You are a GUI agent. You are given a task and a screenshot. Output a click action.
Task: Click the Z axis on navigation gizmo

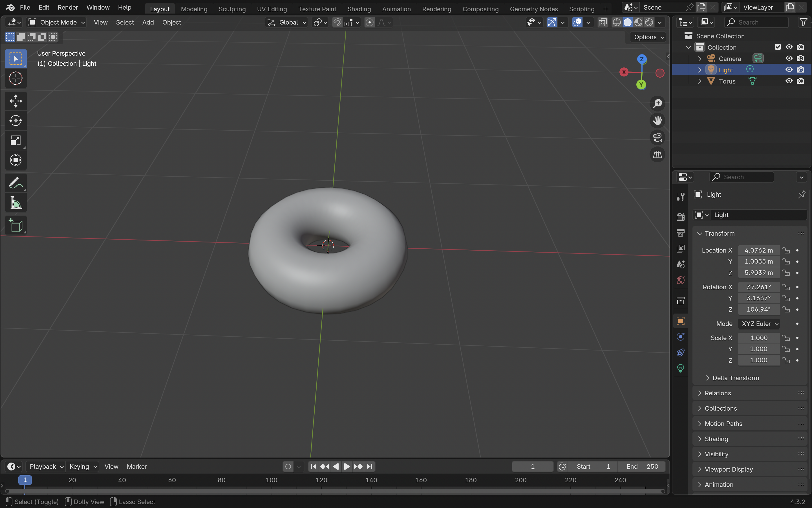(641, 59)
